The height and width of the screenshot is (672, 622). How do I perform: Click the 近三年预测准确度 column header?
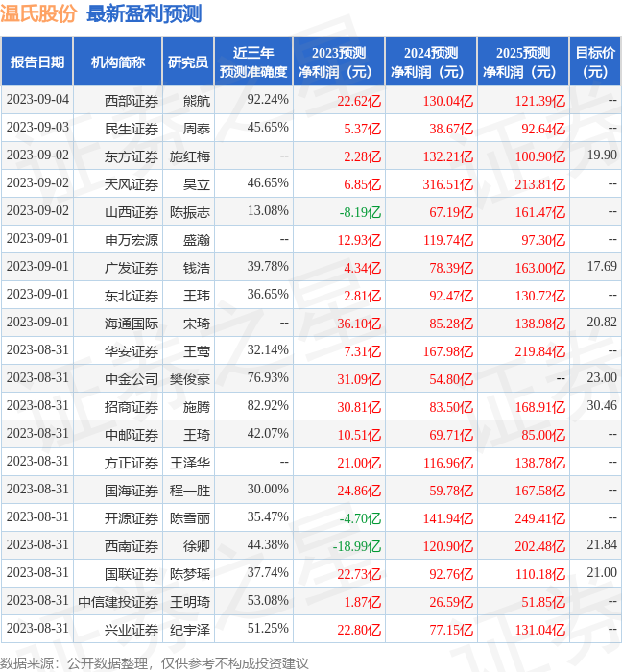253,62
